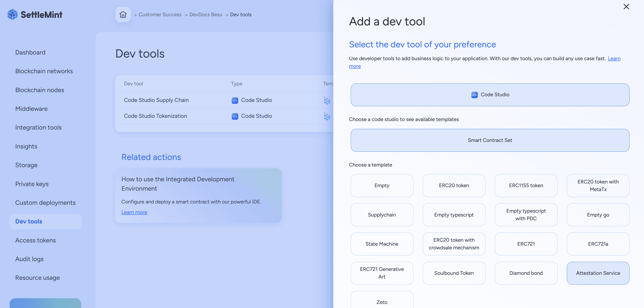Choose the ERC20 token template
This screenshot has height=308, width=644.
[454, 186]
